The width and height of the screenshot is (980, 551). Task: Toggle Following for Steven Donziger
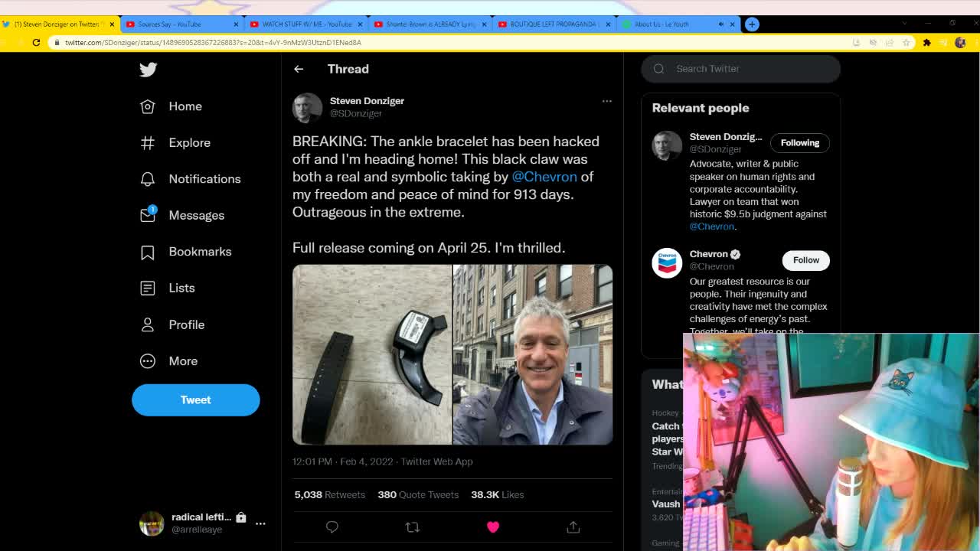pos(799,142)
